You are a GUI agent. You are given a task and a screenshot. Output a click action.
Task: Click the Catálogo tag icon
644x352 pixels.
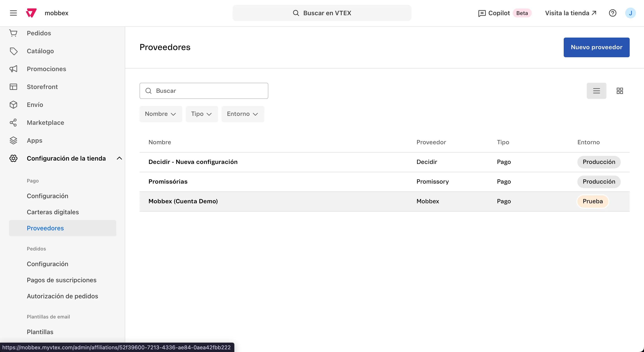point(13,51)
